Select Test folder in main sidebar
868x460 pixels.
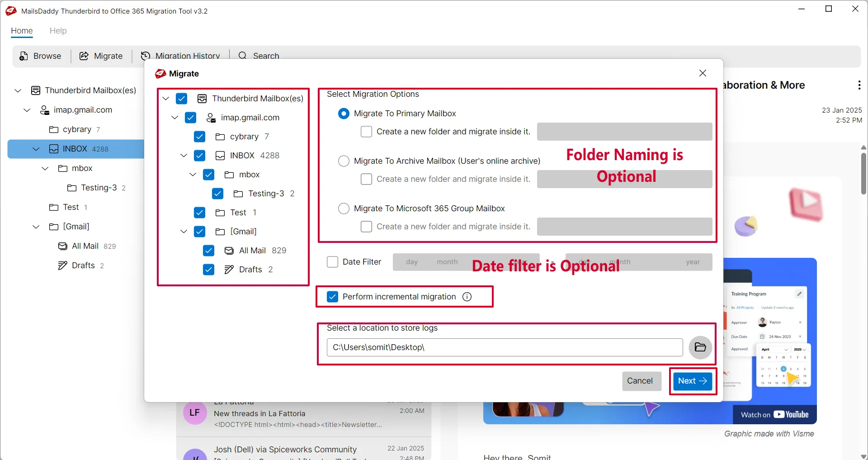click(x=68, y=207)
